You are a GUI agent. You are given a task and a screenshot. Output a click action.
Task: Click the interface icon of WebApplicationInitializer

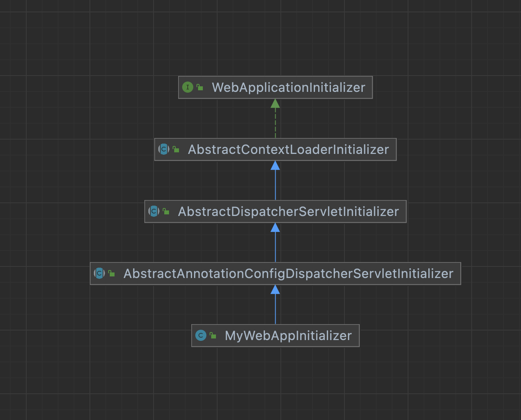187,87
